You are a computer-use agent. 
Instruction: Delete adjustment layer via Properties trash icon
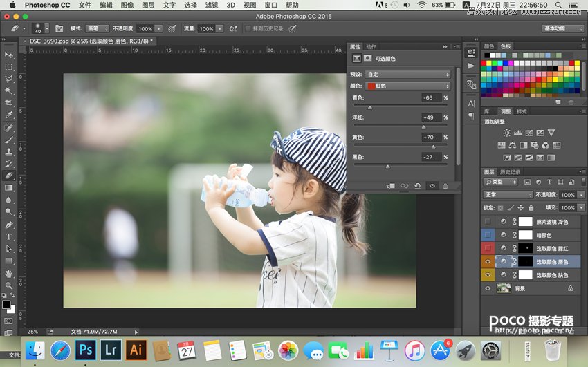(x=445, y=186)
